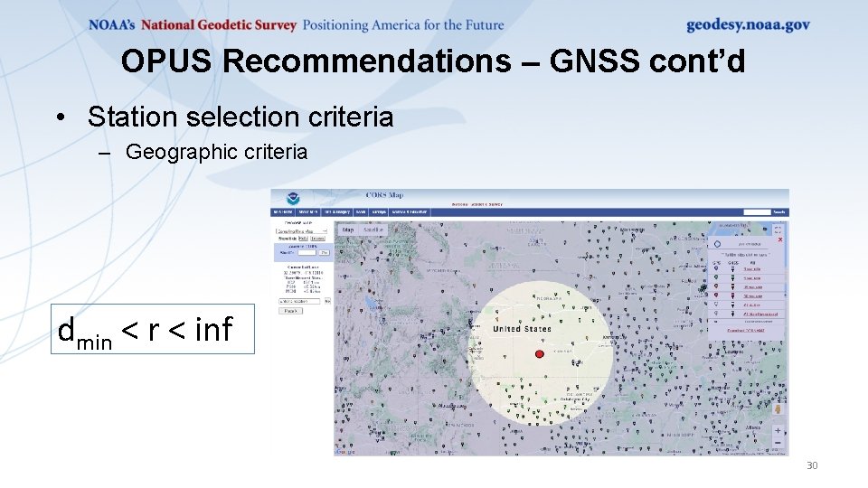The image size is (868, 488).
Task: Click the red GNSS antenna icon in legend
Action: 732,286
